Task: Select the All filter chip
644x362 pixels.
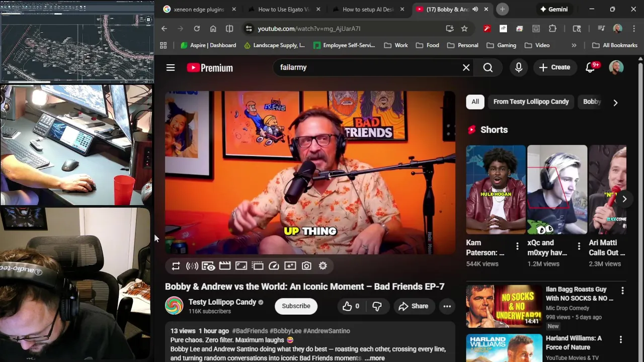Action: click(475, 102)
